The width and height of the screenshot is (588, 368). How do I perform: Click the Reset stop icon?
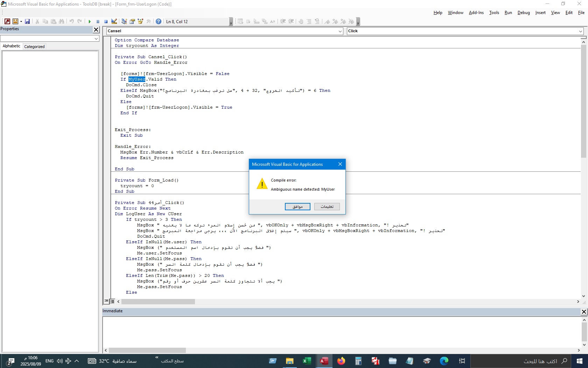[106, 21]
